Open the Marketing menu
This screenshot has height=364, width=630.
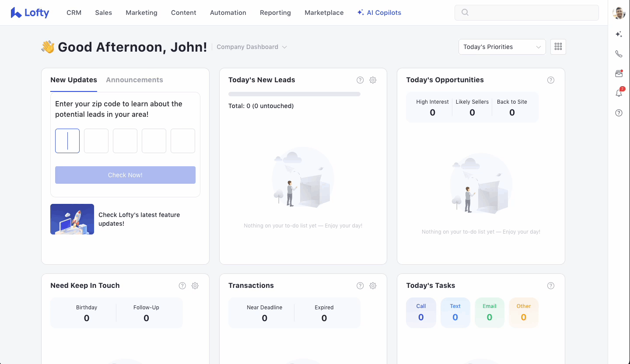[x=141, y=13]
